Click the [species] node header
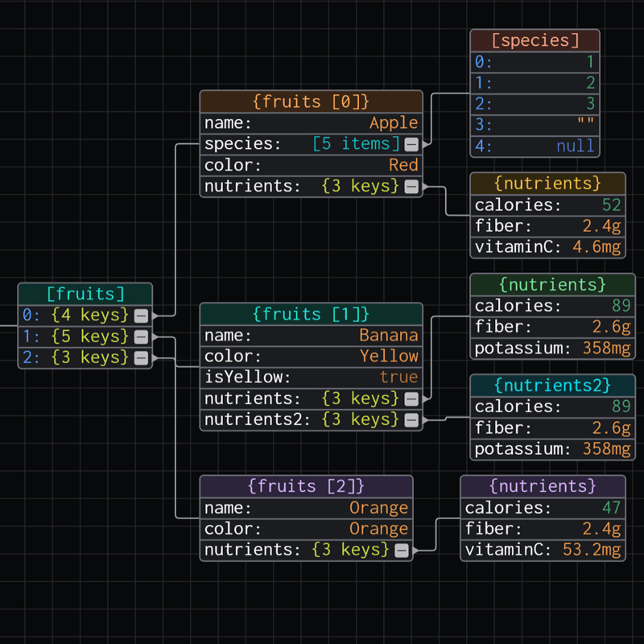The image size is (644, 644). coord(535,40)
